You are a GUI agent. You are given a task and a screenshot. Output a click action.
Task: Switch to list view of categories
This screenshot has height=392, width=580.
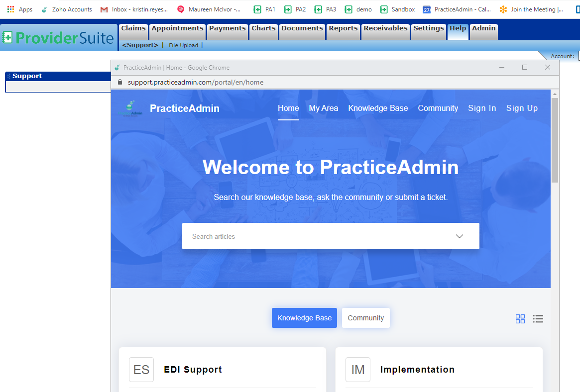538,319
